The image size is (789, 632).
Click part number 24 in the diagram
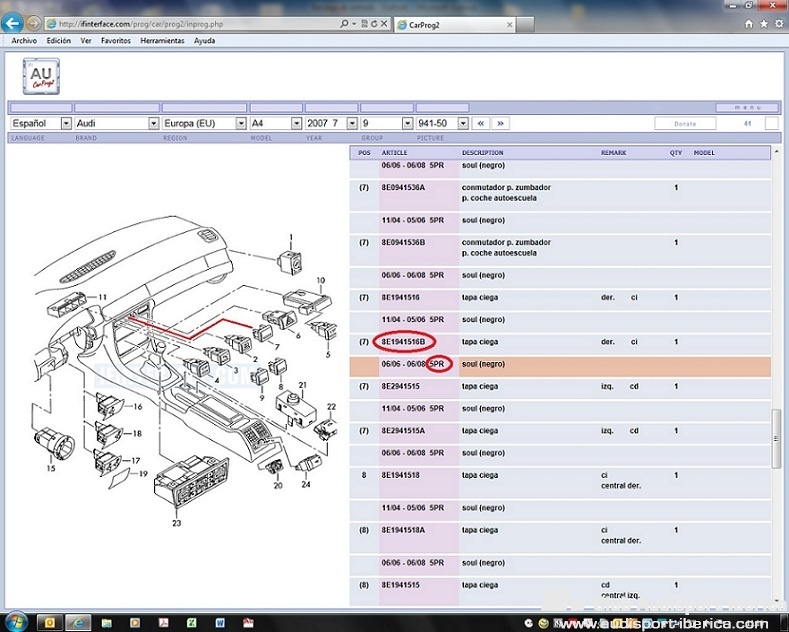(x=306, y=484)
